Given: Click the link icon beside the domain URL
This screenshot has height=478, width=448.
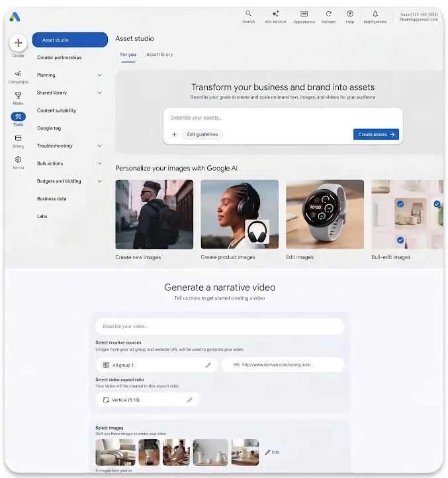Looking at the screenshot, I should (x=236, y=364).
